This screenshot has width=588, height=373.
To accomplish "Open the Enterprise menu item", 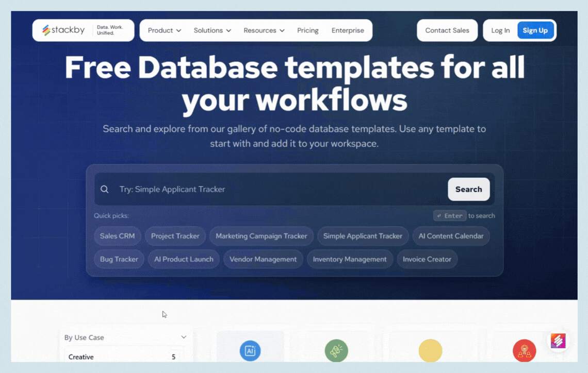I will pos(348,30).
